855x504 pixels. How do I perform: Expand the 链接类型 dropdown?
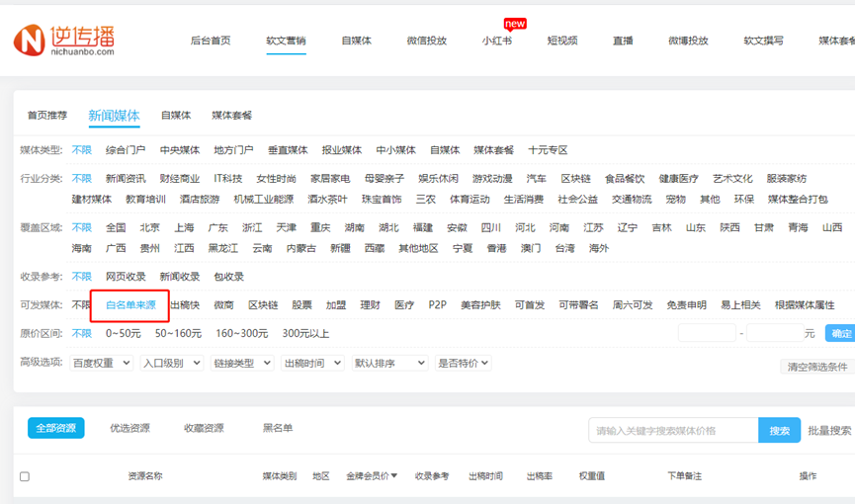pos(241,364)
